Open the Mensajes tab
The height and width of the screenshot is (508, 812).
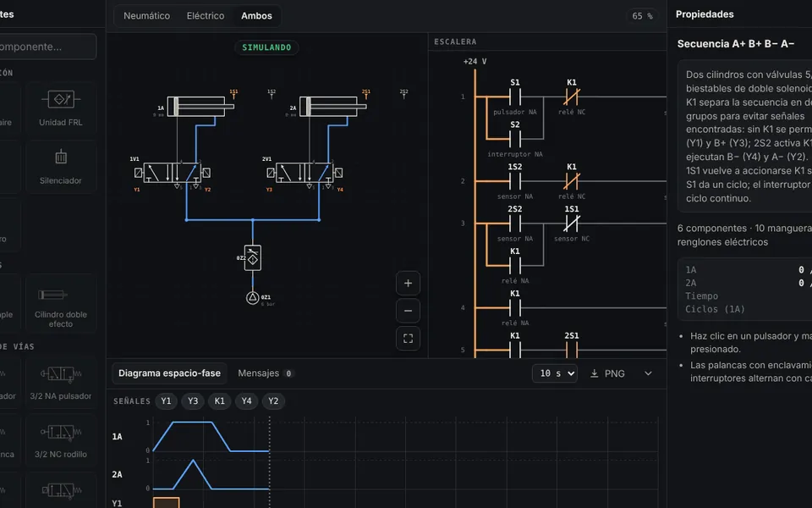coord(266,373)
